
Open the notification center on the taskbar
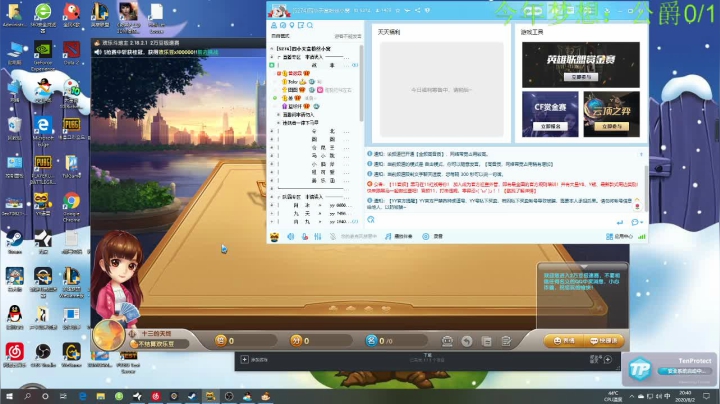(706, 396)
